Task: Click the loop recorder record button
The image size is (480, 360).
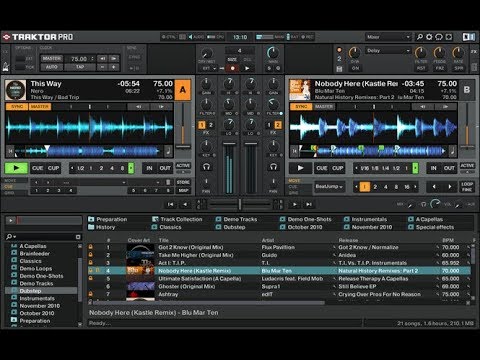Action: tap(232, 68)
